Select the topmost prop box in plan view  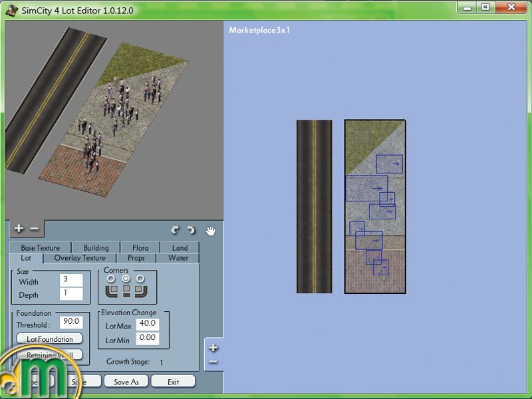pos(390,164)
